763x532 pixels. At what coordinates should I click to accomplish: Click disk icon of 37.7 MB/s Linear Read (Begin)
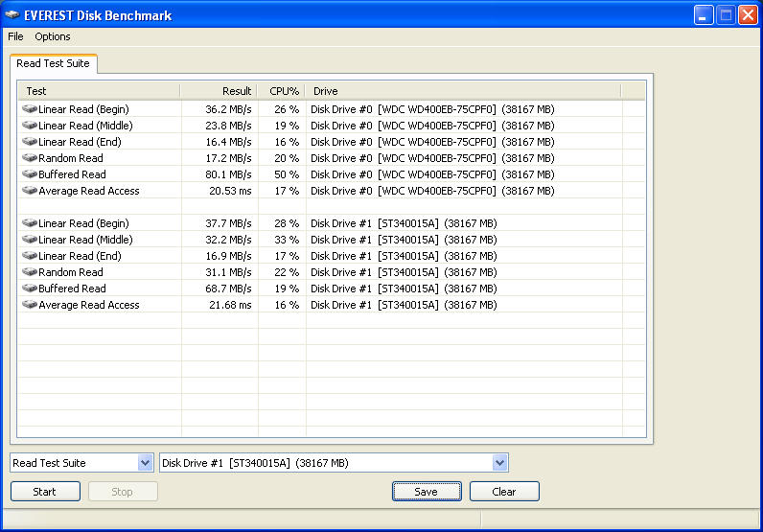[30, 223]
